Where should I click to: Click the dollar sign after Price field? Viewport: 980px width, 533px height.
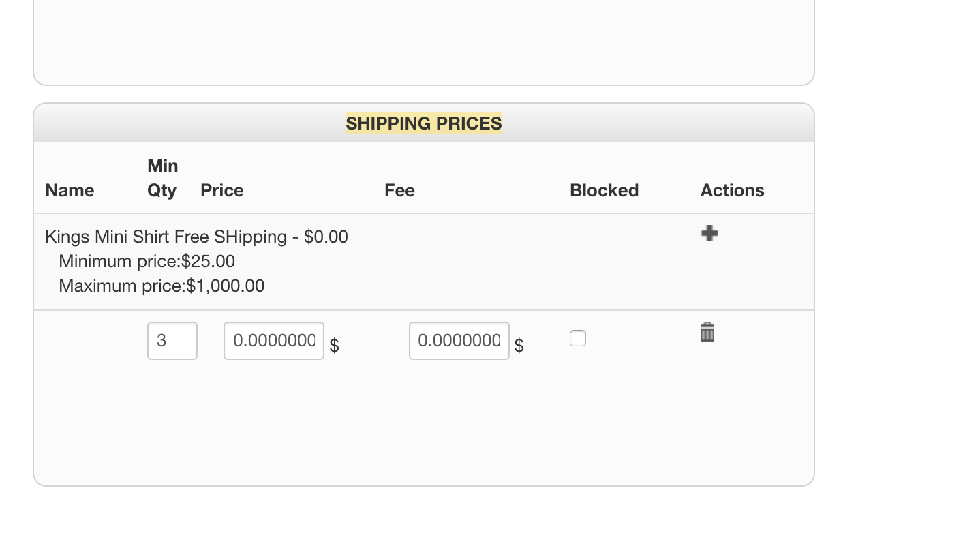334,346
